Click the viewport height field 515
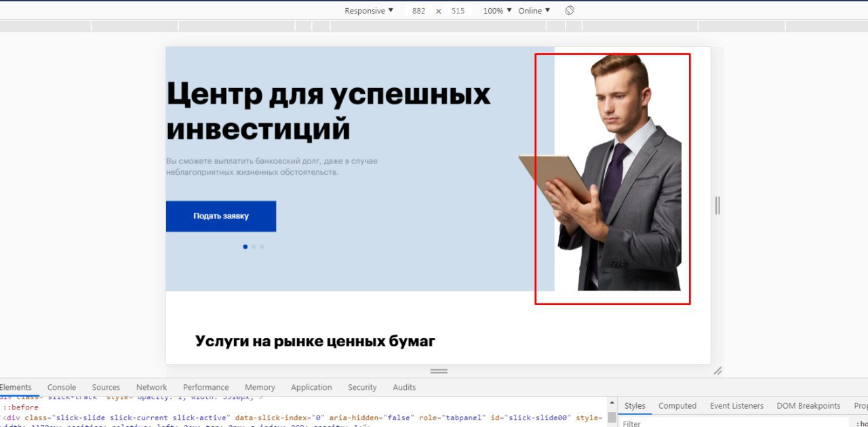 point(458,11)
